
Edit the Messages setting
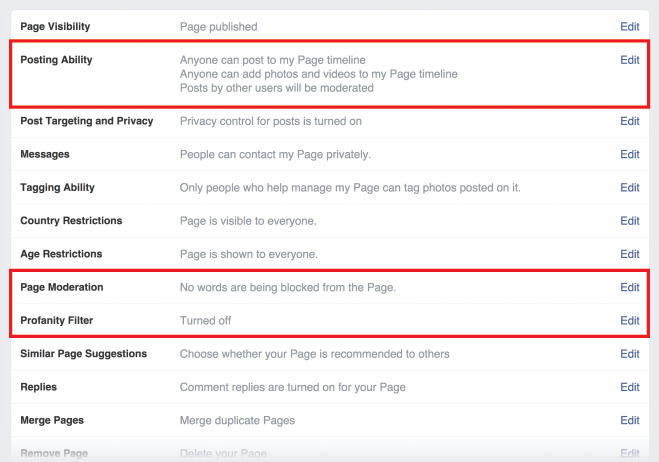click(x=630, y=154)
